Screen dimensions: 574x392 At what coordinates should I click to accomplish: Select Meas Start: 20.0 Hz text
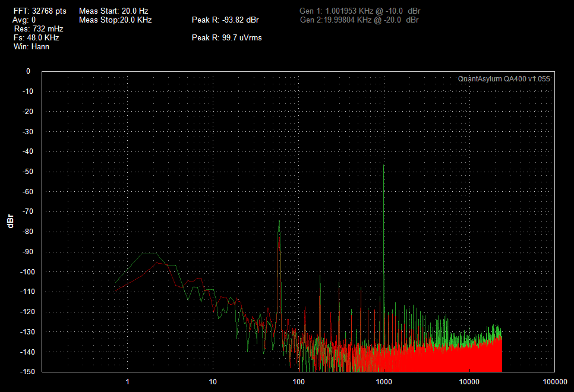[113, 11]
